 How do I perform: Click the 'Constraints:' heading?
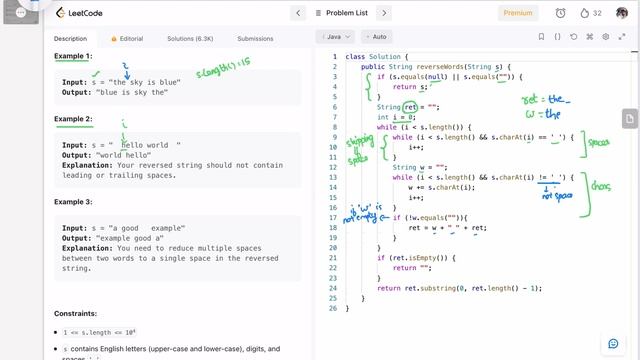click(76, 313)
